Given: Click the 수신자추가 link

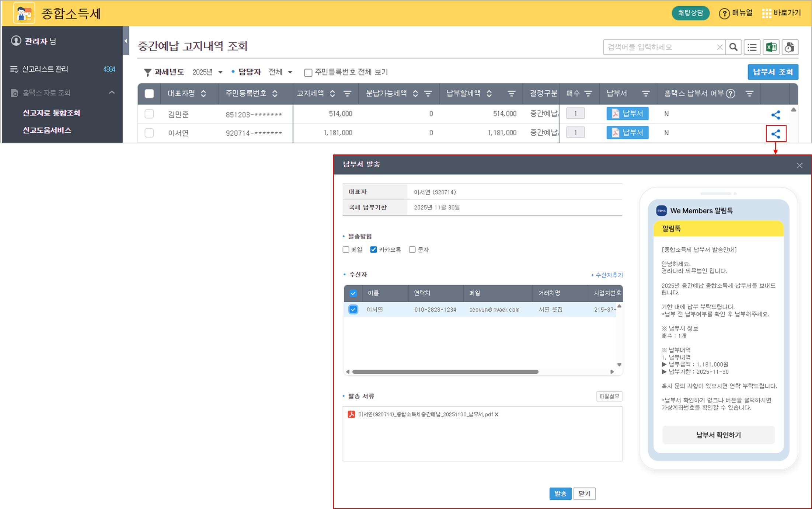Looking at the screenshot, I should coord(607,275).
